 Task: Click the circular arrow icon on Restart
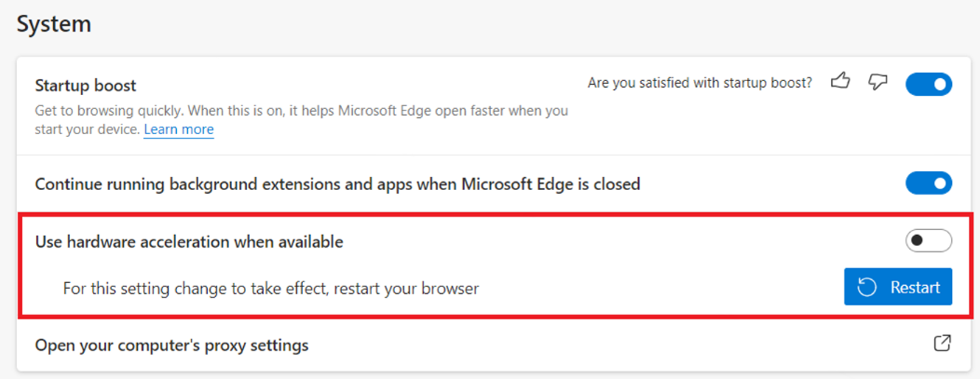[x=867, y=288]
